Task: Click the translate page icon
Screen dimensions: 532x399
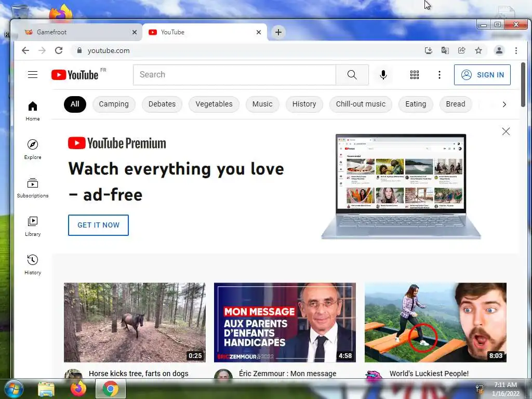Action: (445, 50)
